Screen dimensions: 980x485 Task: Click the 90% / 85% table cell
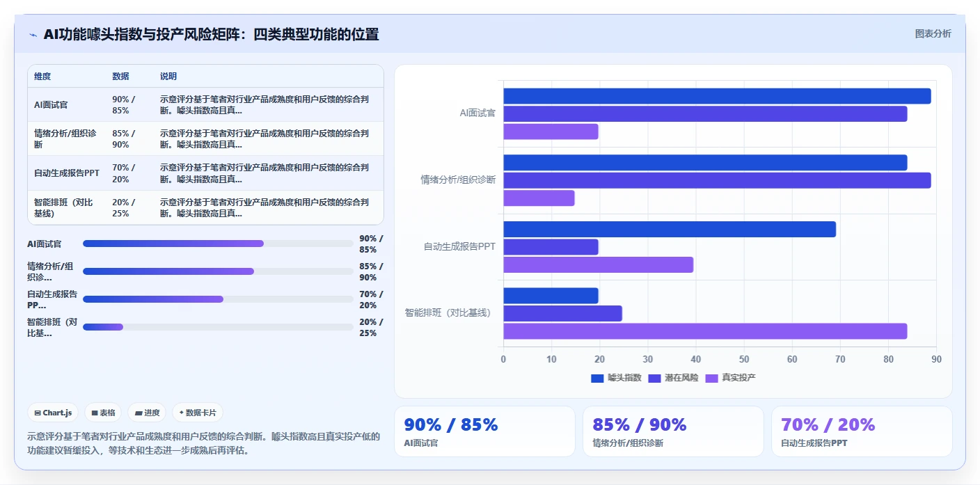[124, 104]
